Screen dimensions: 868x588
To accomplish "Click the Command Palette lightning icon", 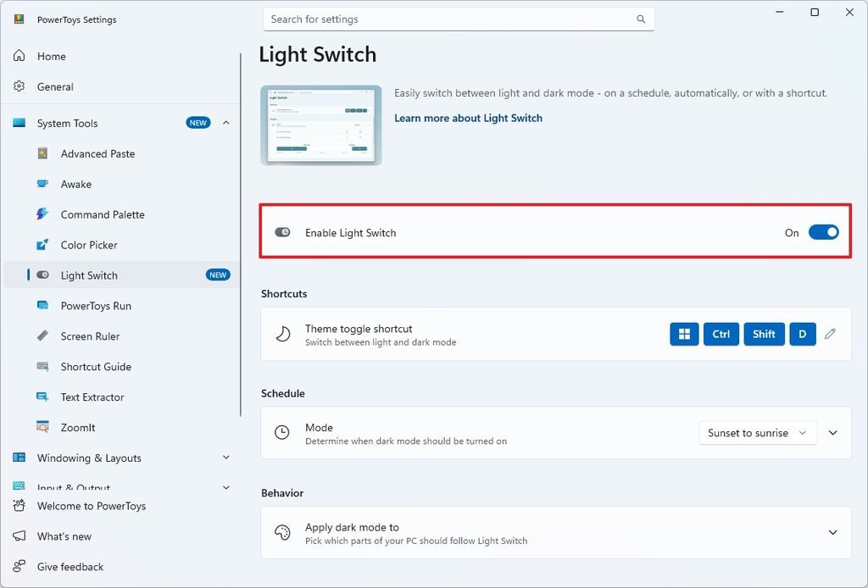I will pyautogui.click(x=42, y=214).
